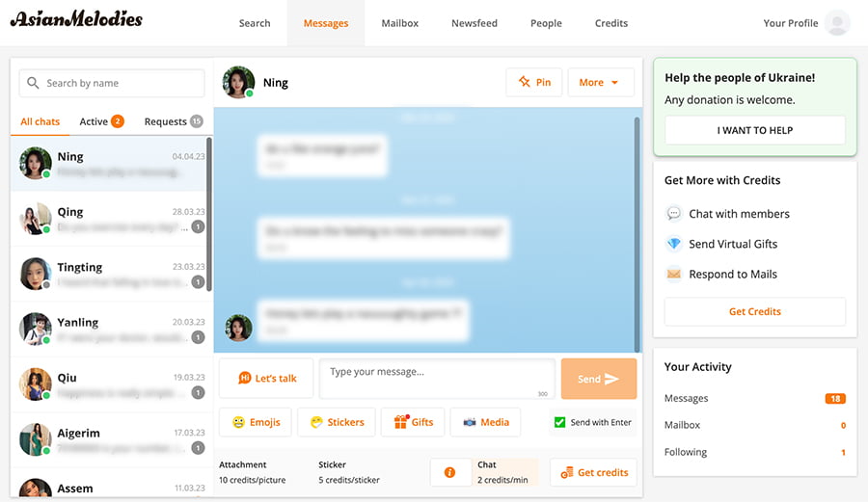868x502 pixels.
Task: Expand the More dropdown menu
Action: 601,82
